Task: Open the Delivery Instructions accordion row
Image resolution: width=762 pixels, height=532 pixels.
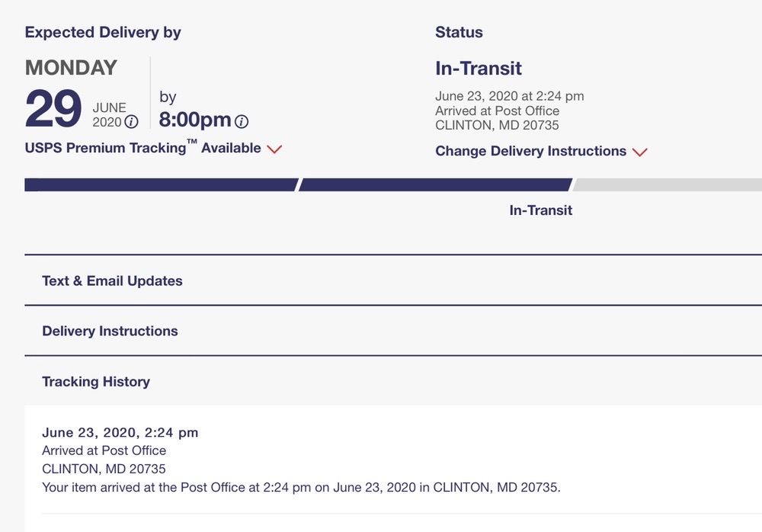Action: (110, 331)
